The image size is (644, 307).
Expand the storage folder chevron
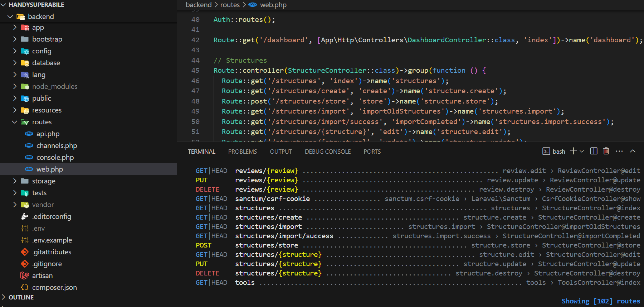coord(15,181)
